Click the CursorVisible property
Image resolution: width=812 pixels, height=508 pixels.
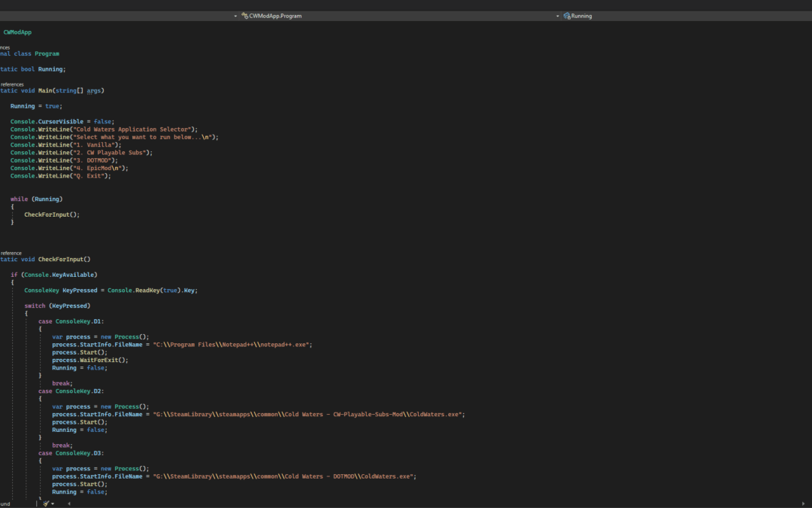[61, 121]
